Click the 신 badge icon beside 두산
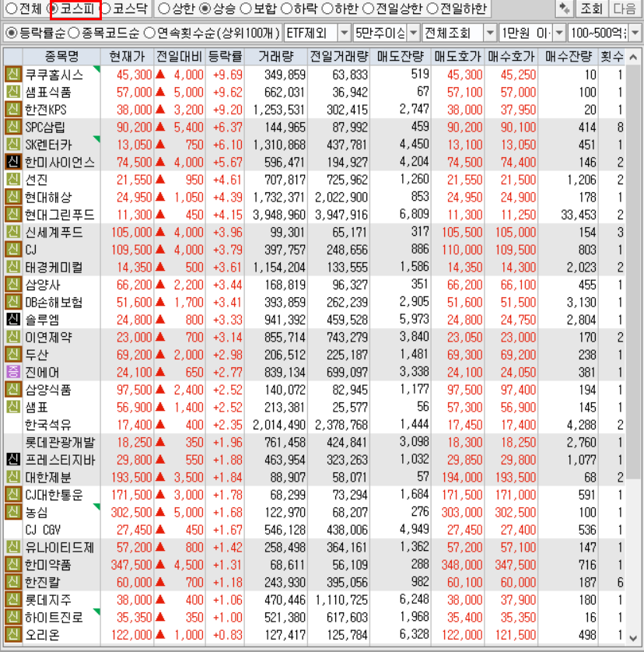Screen dimensions: 644x652 point(13,354)
